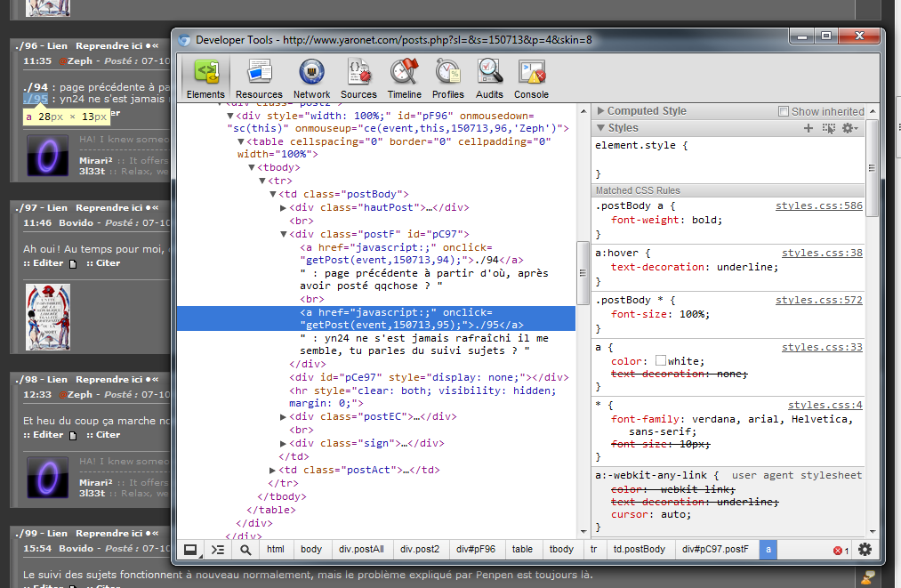Expand the div class sign node
901x588 pixels.
tap(284, 443)
